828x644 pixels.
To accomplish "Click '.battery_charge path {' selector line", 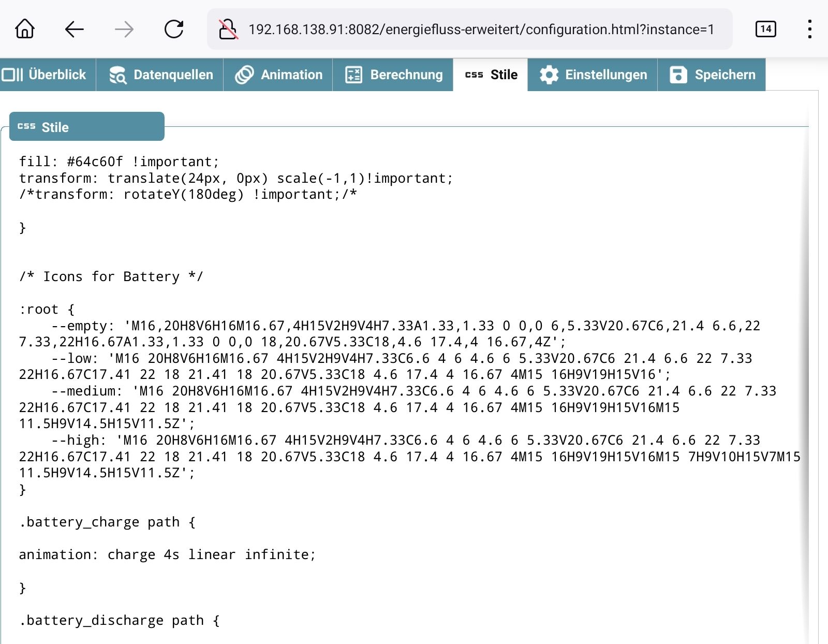I will 108,522.
